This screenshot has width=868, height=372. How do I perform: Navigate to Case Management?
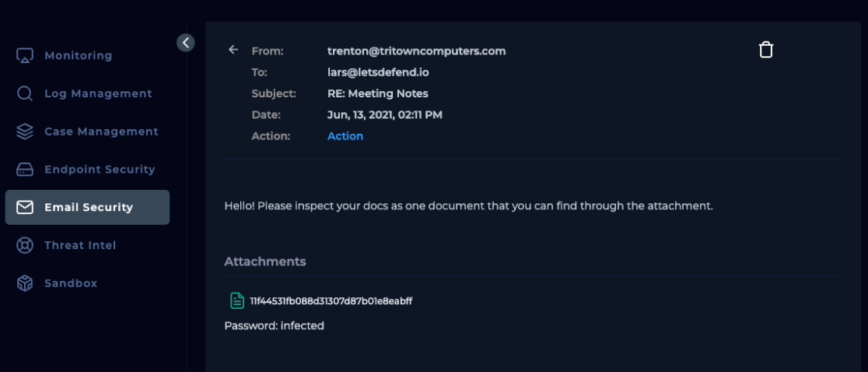[101, 132]
